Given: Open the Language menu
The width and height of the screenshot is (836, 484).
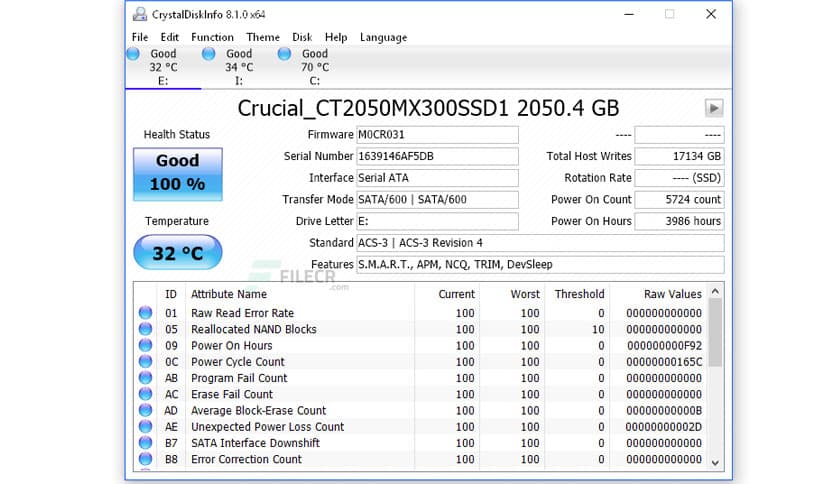Looking at the screenshot, I should [x=383, y=37].
